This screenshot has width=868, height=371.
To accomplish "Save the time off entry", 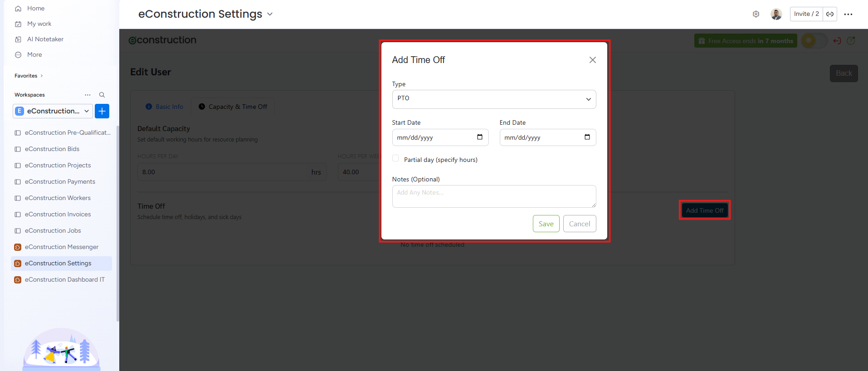I will [x=546, y=224].
